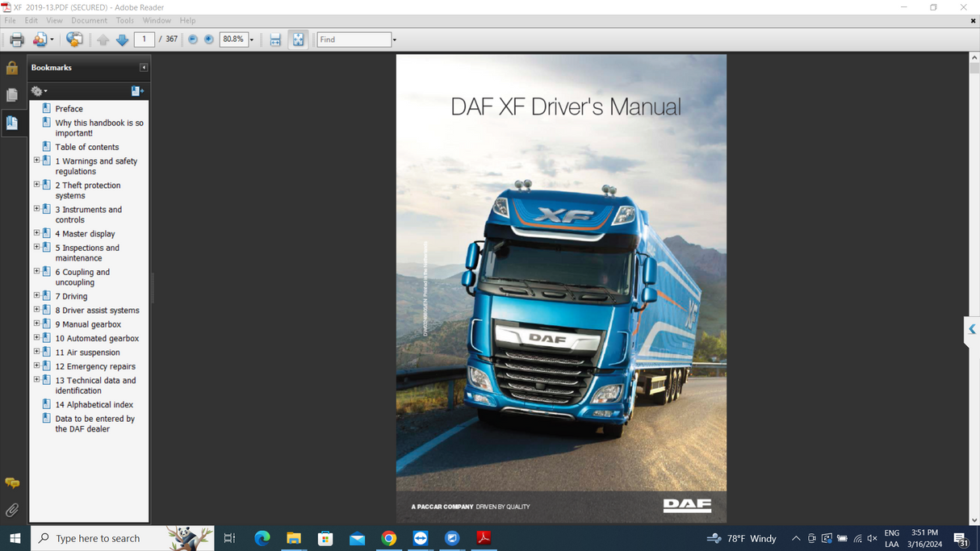This screenshot has width=980, height=551.
Task: Expand the '10 Automated gearbox' bookmark
Action: [36, 336]
